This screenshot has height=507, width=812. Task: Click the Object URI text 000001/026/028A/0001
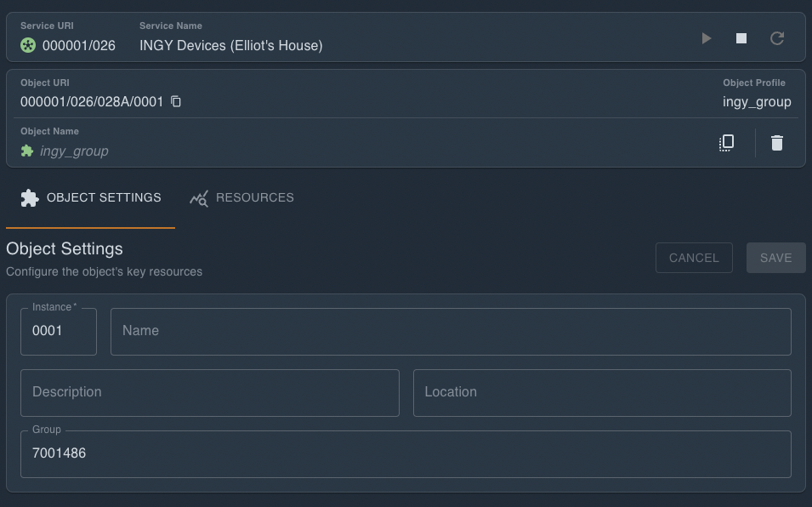(92, 102)
